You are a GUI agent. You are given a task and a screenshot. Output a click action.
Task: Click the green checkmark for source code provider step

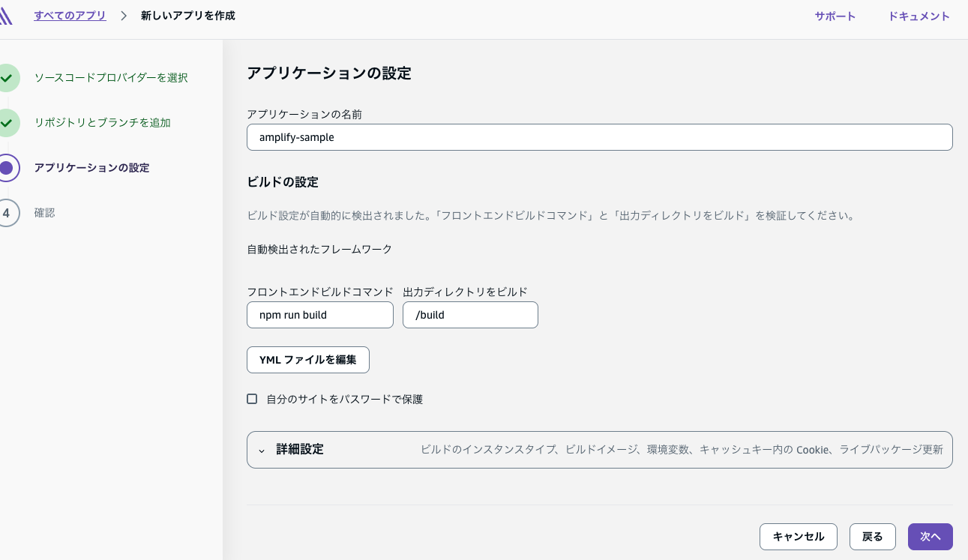7,77
